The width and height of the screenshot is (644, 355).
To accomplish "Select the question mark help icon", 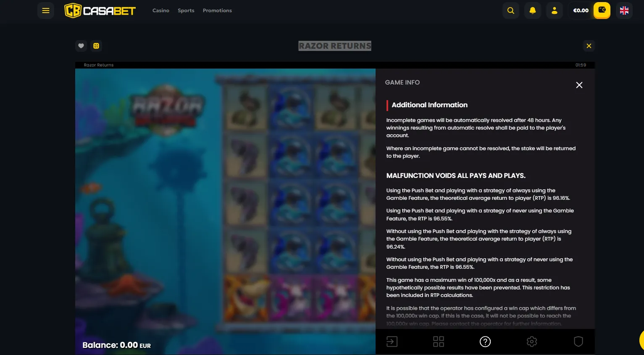I will tap(485, 342).
